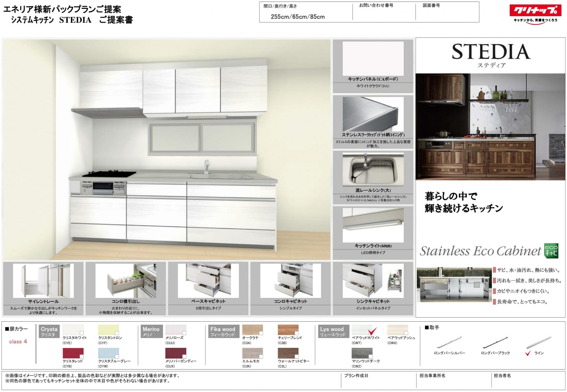Open the コンロキャビネット photo
The width and height of the screenshot is (567, 392).
pyautogui.click(x=291, y=281)
